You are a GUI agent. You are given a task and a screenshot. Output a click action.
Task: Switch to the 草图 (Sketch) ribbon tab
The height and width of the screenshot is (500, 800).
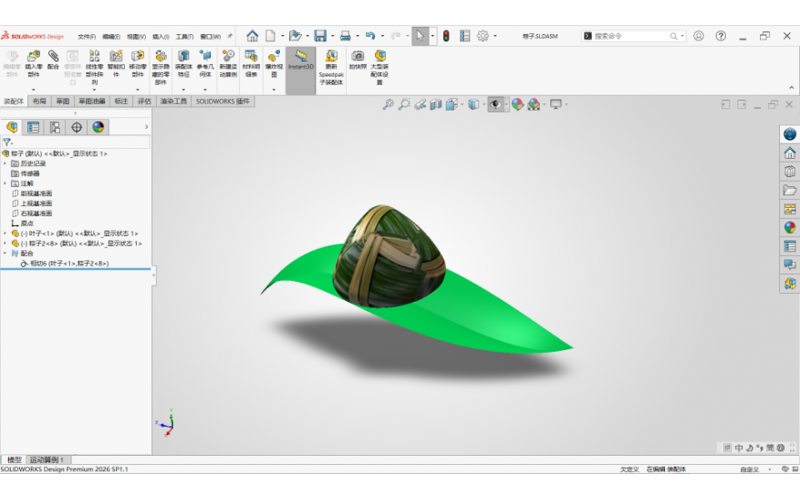(x=63, y=101)
